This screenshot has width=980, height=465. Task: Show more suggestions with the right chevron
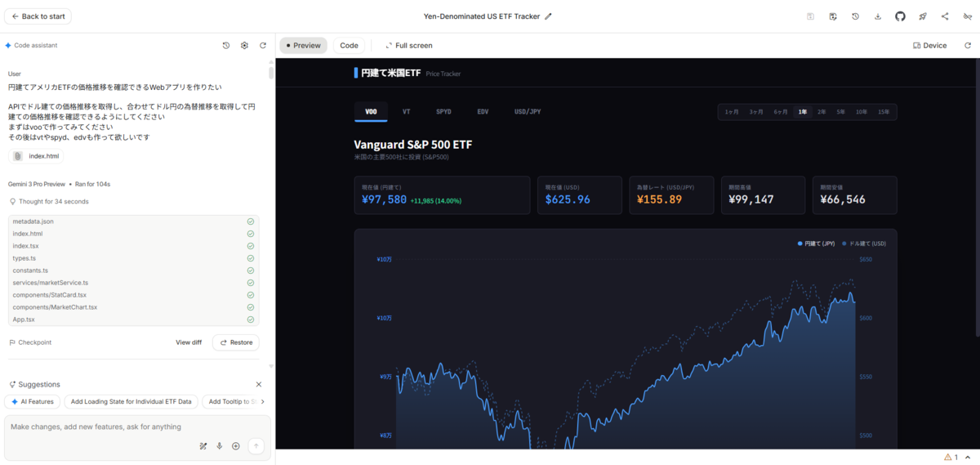point(262,402)
